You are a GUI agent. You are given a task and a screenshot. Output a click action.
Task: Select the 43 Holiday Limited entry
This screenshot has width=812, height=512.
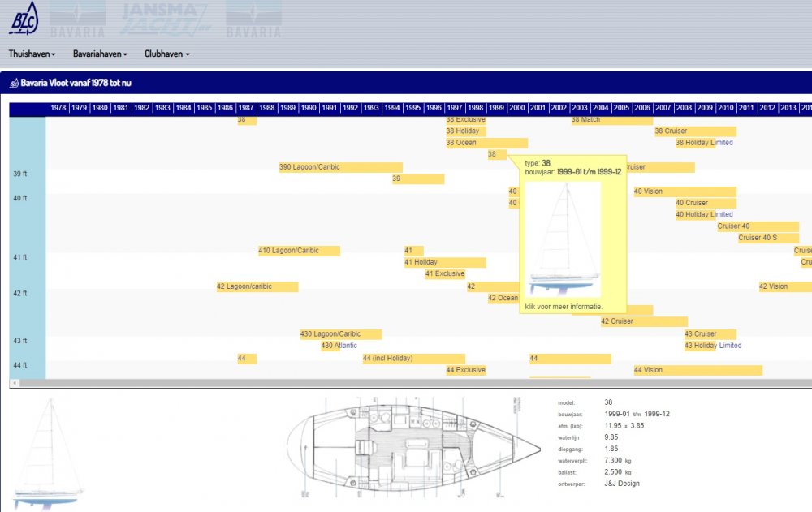tap(713, 346)
